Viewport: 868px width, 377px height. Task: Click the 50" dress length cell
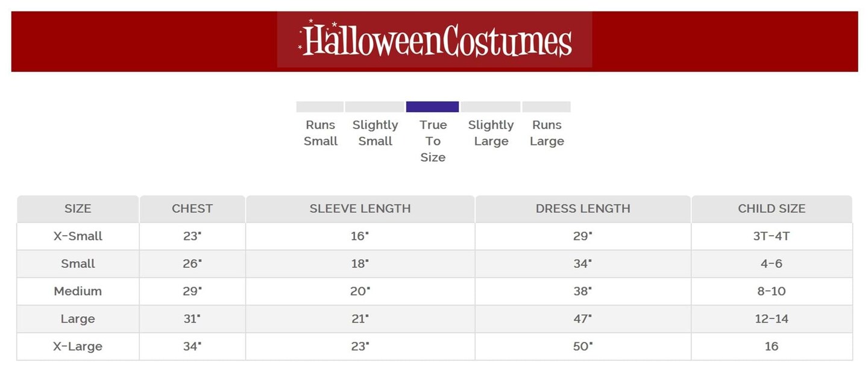tap(583, 347)
